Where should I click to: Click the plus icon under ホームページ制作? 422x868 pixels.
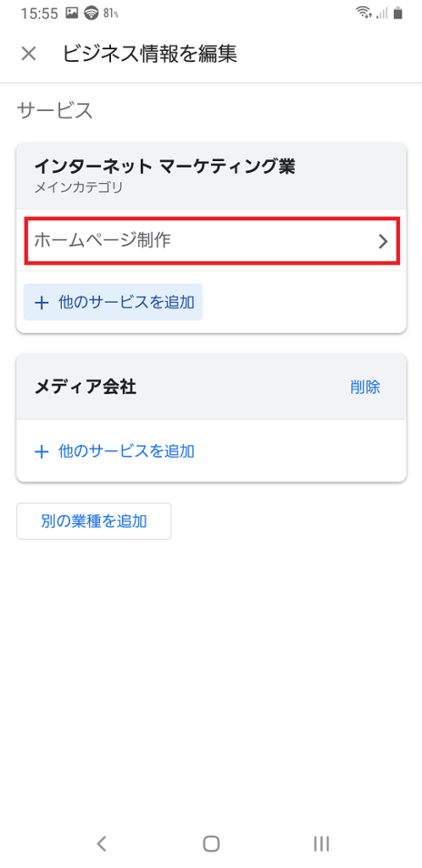[x=42, y=303]
